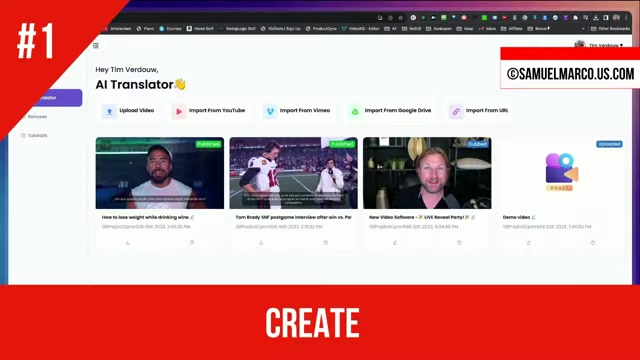Click the blue upload arrow icon
The height and width of the screenshot is (360, 640).
[x=109, y=111]
